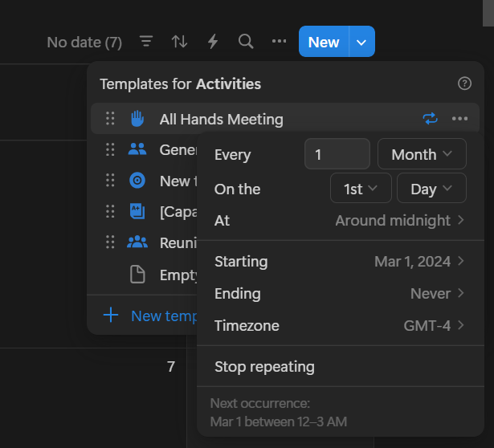The height and width of the screenshot is (448, 494).
Task: Open the automations lightning bolt icon
Action: point(213,41)
